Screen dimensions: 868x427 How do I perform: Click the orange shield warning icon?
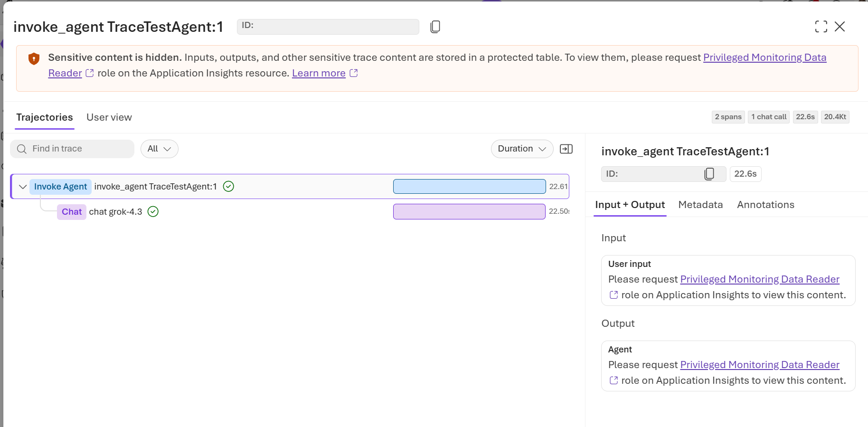[x=34, y=59]
